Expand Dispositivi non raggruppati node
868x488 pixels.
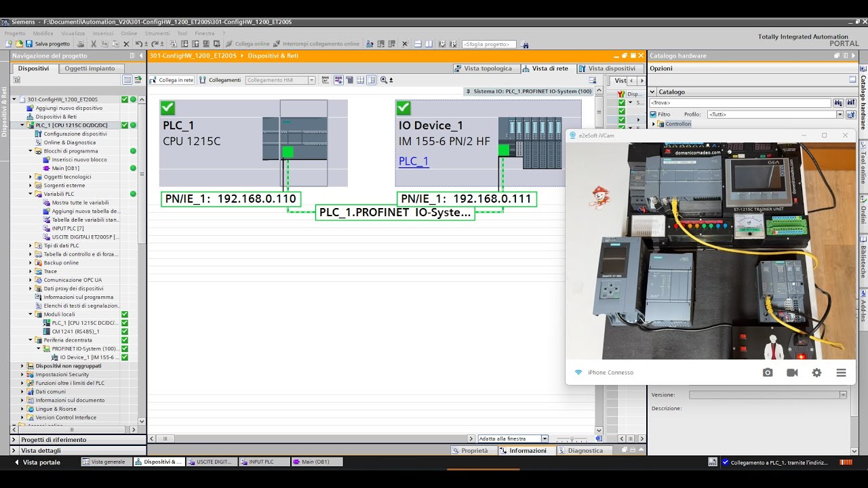click(x=22, y=366)
